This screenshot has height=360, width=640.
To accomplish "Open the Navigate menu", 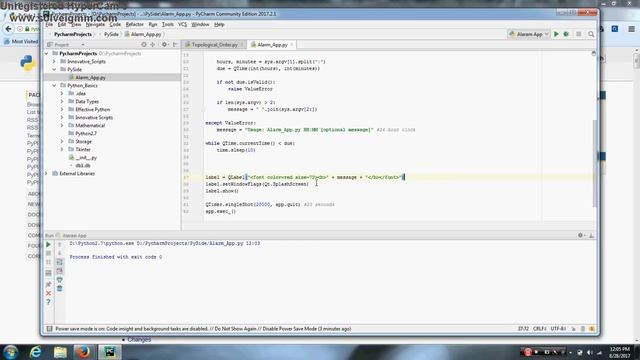I will coord(95,24).
